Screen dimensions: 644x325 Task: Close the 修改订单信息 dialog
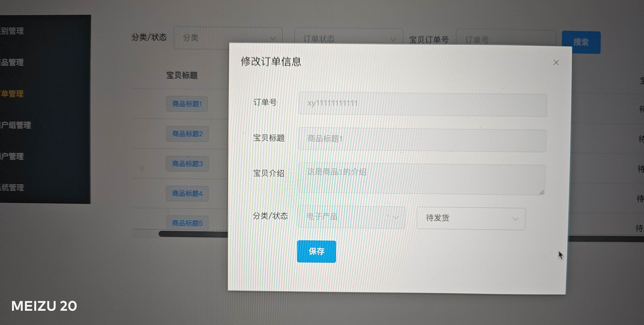tap(556, 63)
